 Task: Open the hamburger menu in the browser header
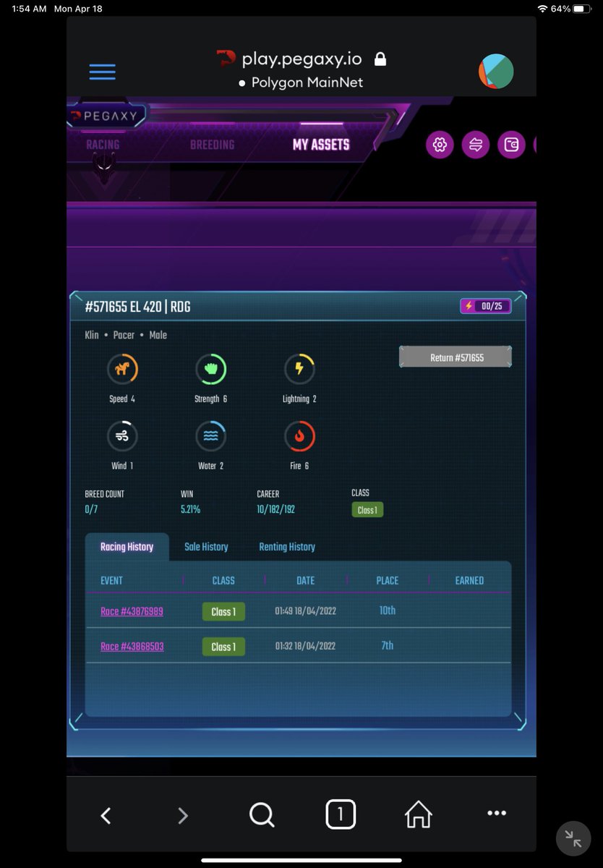click(103, 72)
